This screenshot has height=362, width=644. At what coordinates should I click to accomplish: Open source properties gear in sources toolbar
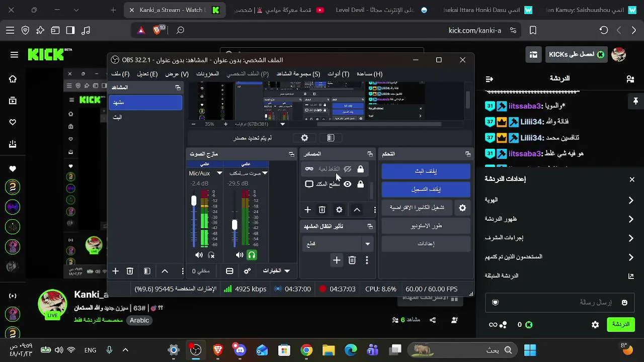[339, 210]
